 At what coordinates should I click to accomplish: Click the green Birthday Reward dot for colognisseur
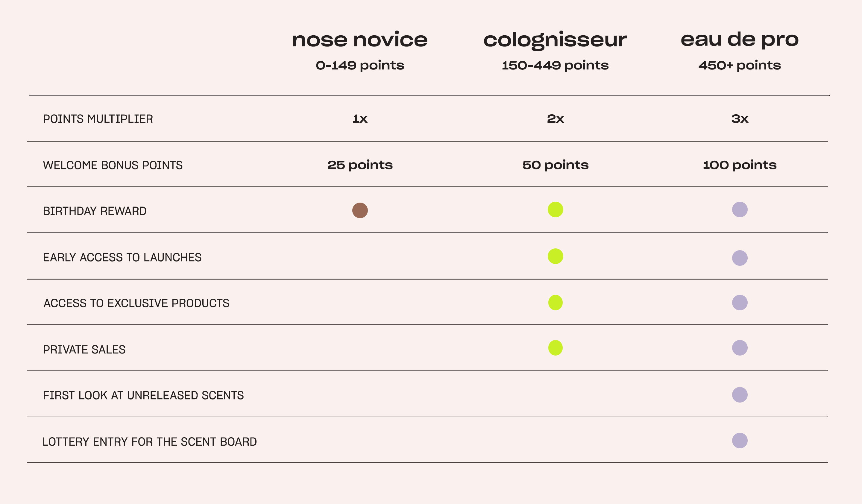tap(555, 210)
